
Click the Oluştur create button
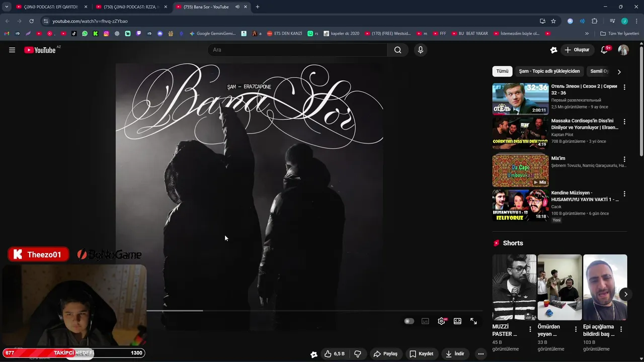click(577, 50)
